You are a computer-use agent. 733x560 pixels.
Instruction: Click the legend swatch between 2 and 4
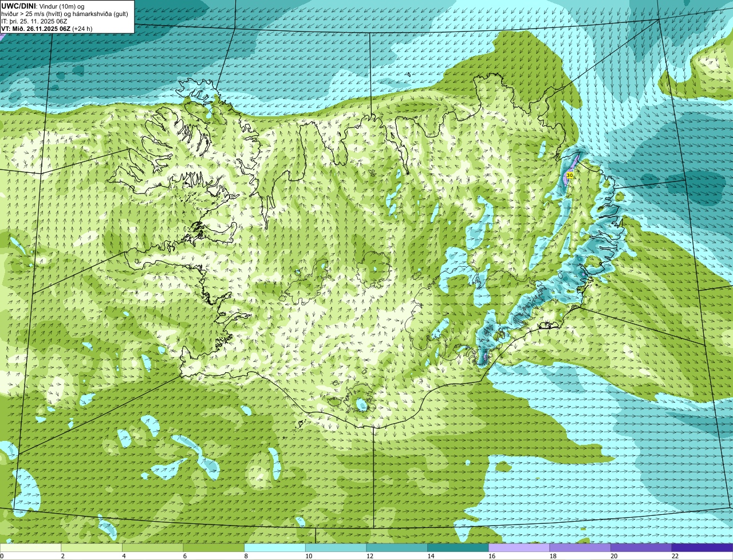click(x=92, y=547)
